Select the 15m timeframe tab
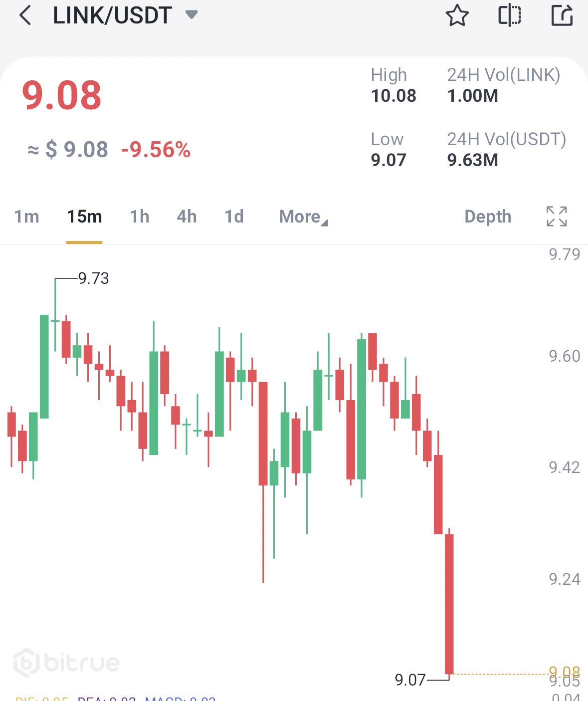The width and height of the screenshot is (588, 701). point(84,217)
